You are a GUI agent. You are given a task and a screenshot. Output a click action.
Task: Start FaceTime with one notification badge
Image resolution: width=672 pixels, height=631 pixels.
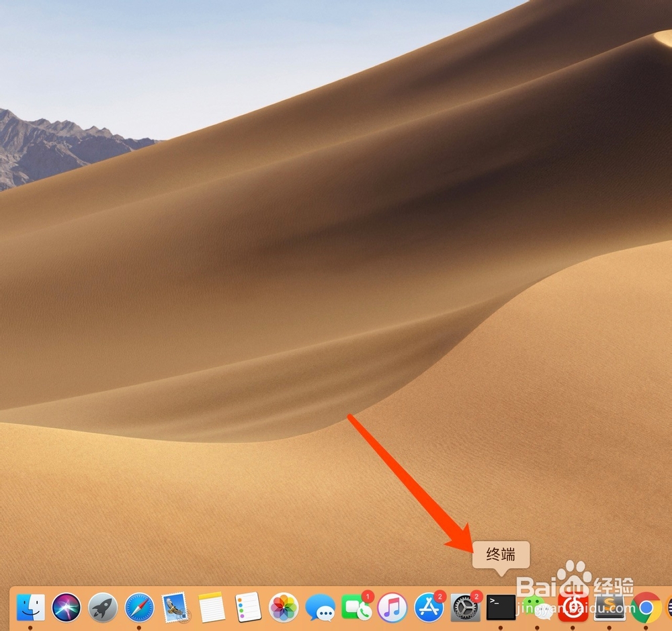tap(356, 608)
